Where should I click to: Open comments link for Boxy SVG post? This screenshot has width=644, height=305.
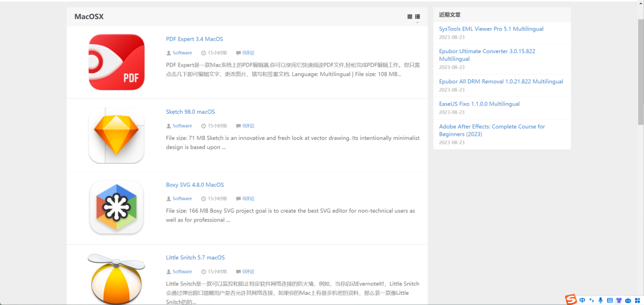249,199
